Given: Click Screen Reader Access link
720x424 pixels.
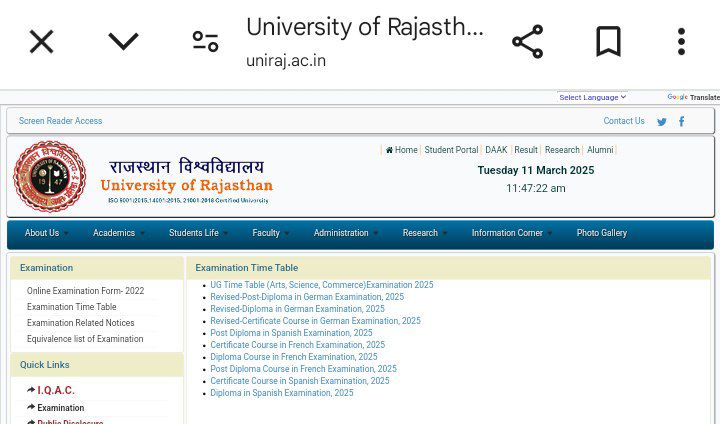Looking at the screenshot, I should pos(60,121).
